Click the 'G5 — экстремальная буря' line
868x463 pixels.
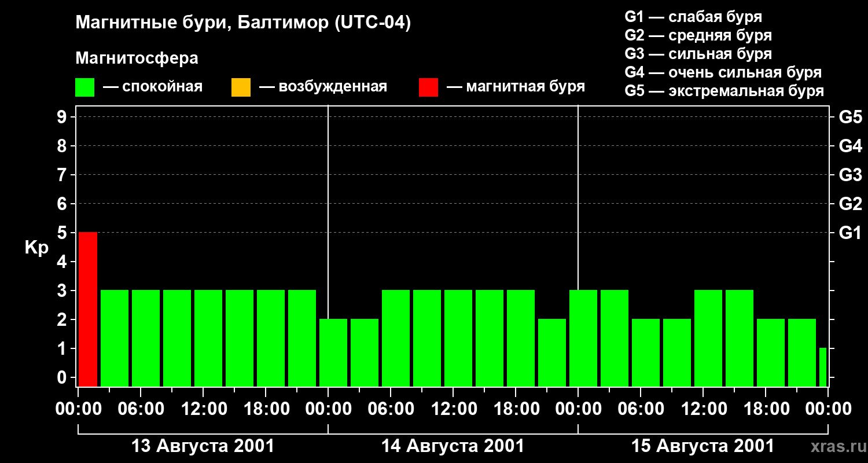coord(724,91)
